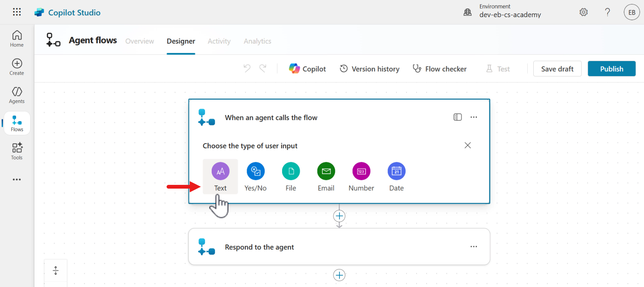Open the Activity tab
Viewport: 644px width, 287px height.
pyautogui.click(x=219, y=41)
